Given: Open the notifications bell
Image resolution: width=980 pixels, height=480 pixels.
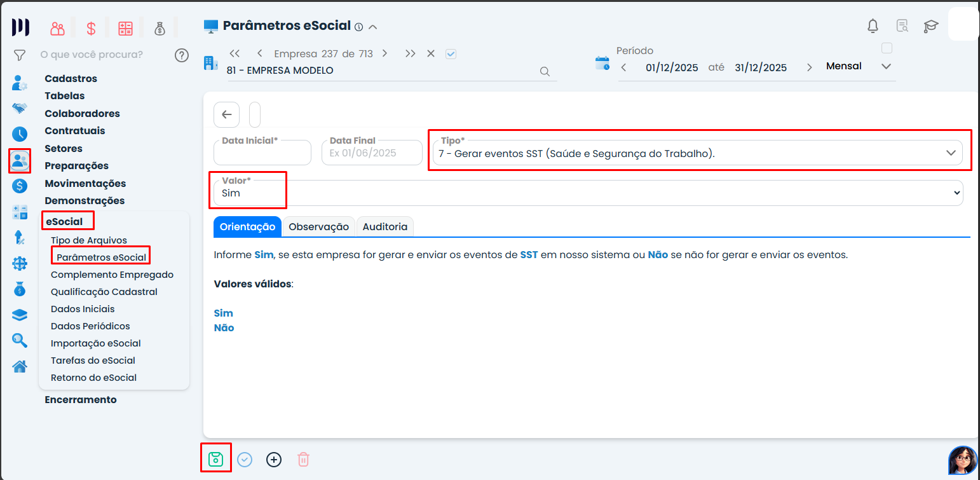Looking at the screenshot, I should tap(873, 26).
